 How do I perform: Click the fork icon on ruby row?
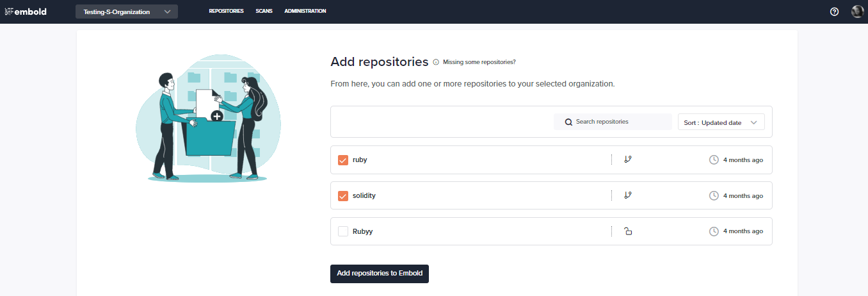tap(628, 160)
